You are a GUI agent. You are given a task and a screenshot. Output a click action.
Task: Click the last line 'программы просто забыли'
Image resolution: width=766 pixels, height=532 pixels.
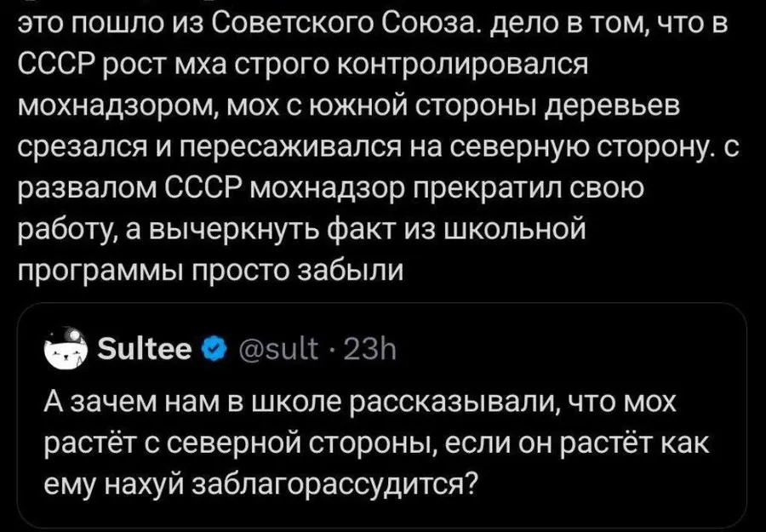[210, 269]
